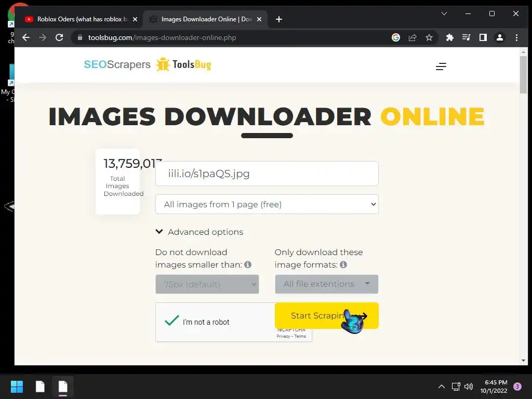Image resolution: width=532 pixels, height=399 pixels.
Task: Click the 13,759,017 downloaded counter
Action: [132, 164]
